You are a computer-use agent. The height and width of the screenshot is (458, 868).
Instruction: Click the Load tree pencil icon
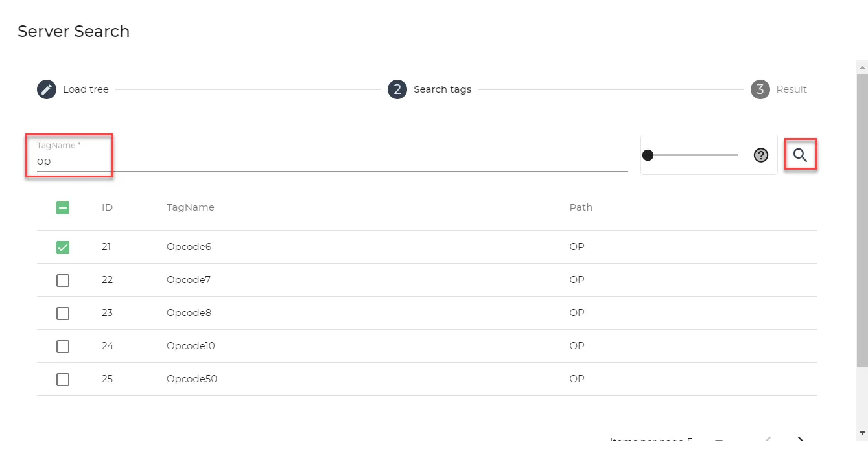(x=47, y=89)
